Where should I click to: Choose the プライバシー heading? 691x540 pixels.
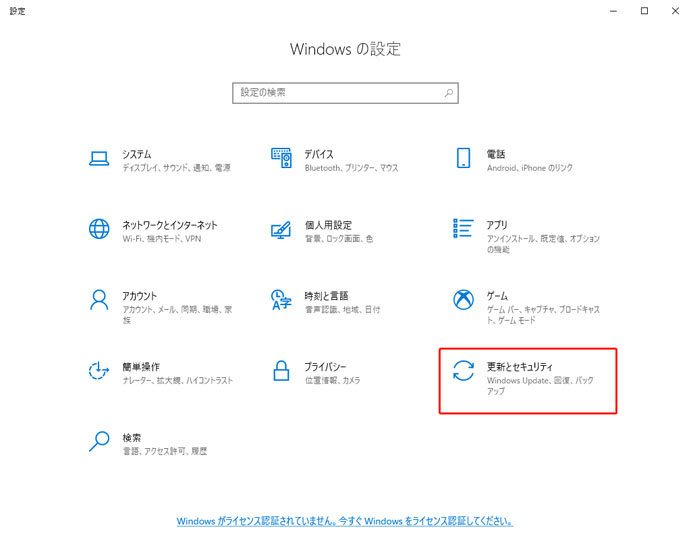coord(325,367)
